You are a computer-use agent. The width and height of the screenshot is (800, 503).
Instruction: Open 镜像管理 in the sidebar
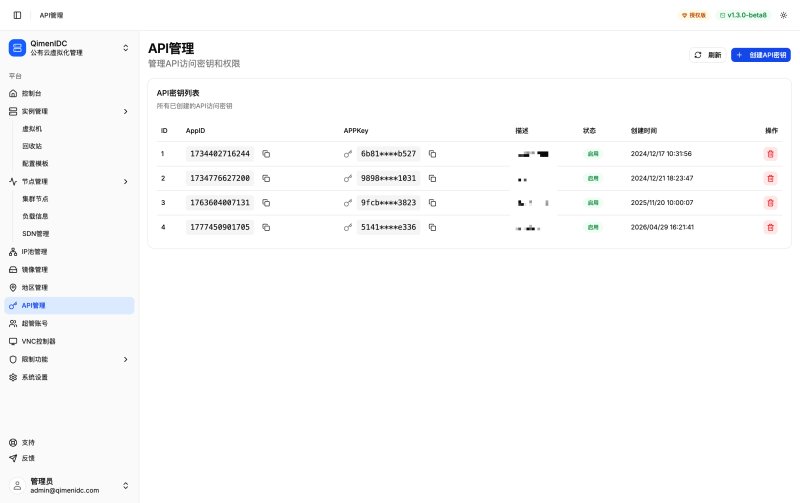pyautogui.click(x=69, y=269)
